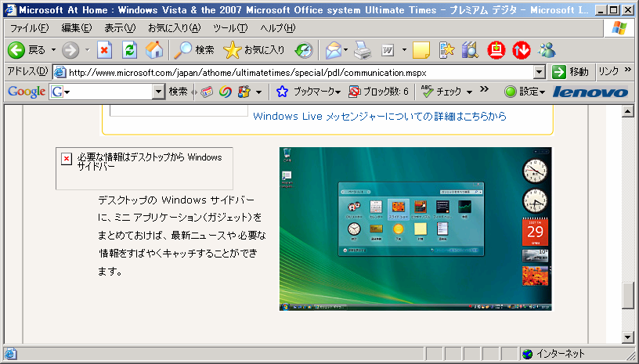The height and width of the screenshot is (364, 639).
Task: Click the ブロック数: 6 popup blocker
Action: pyautogui.click(x=378, y=92)
